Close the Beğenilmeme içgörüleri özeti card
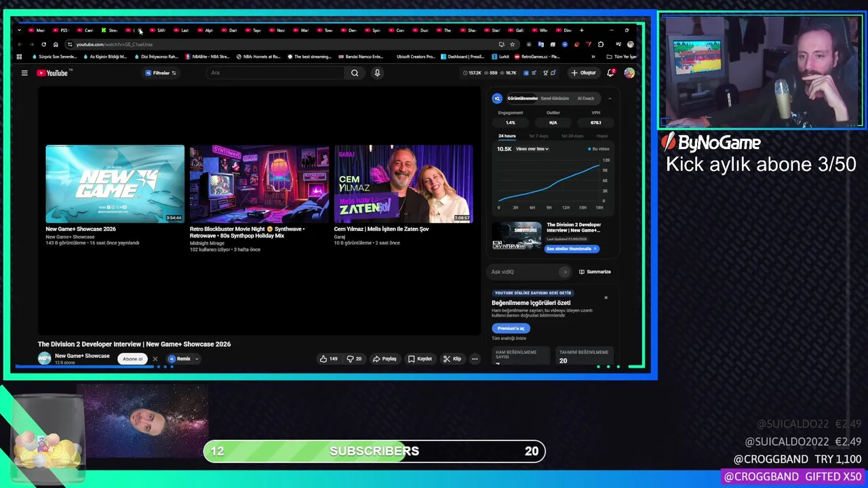Viewport: 868px width, 488px height. [606, 298]
